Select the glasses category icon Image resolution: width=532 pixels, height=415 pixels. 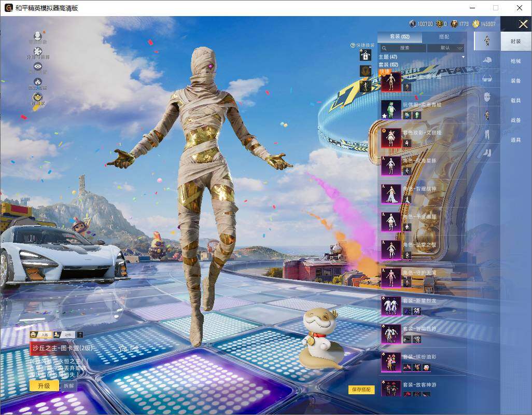(487, 78)
